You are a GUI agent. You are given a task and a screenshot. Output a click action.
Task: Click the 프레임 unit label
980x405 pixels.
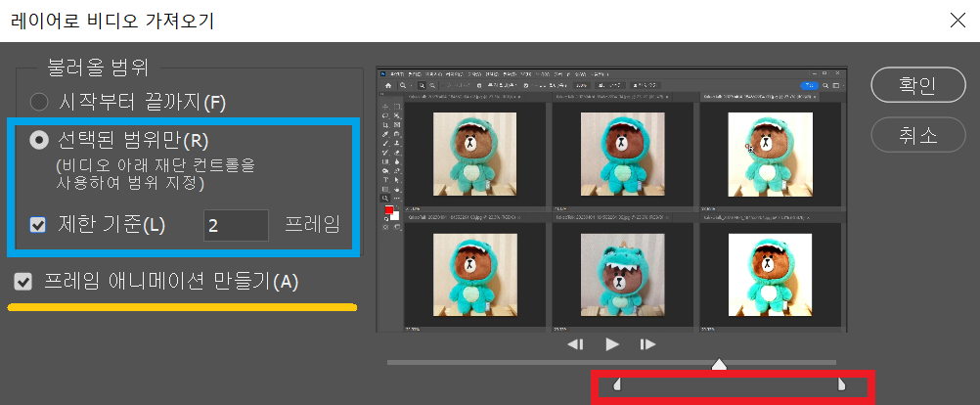point(313,225)
